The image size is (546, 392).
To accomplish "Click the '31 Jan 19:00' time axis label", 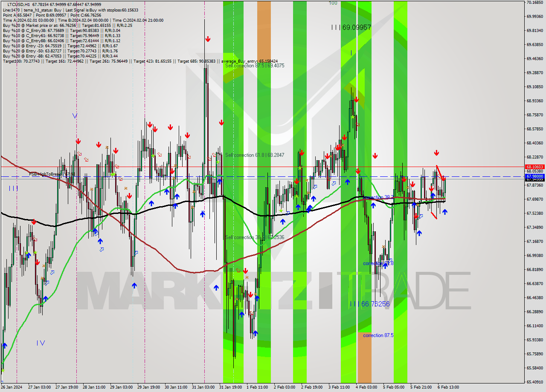I will pos(230,387).
